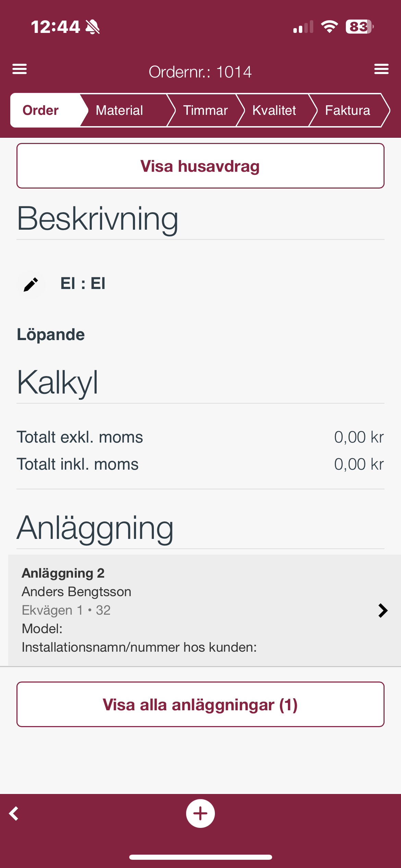Open the Kvalitet tab
This screenshot has width=401, height=868.
point(274,110)
